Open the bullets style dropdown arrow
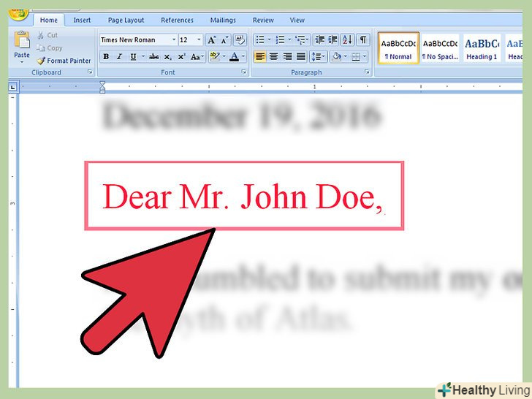This screenshot has height=399, width=532. click(270, 40)
